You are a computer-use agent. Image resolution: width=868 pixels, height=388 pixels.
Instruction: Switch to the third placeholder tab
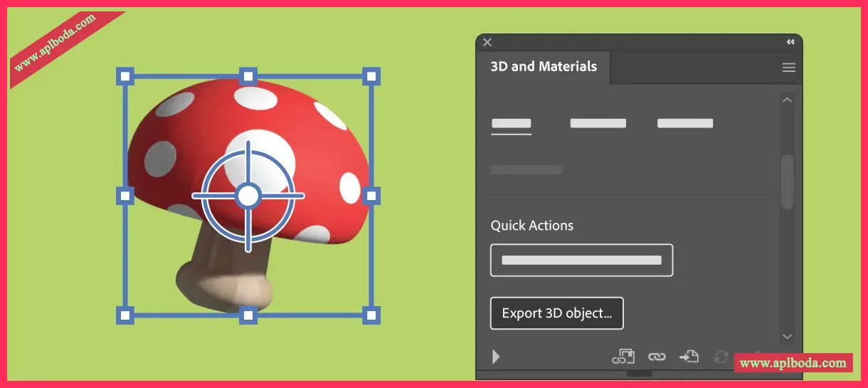click(x=684, y=124)
